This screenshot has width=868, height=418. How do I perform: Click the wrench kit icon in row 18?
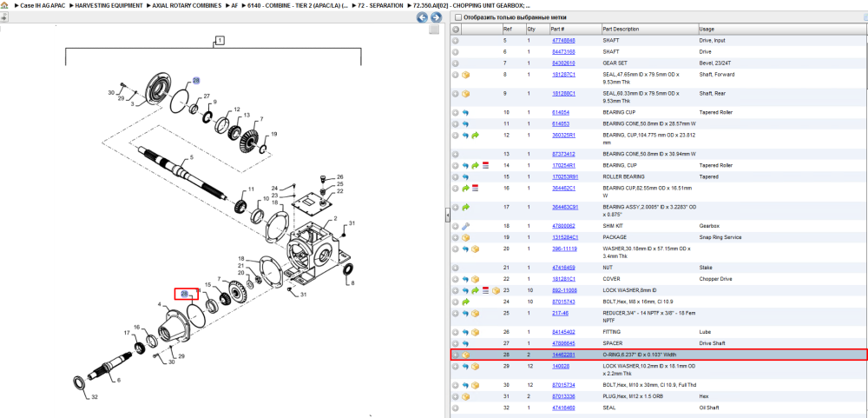point(465,226)
